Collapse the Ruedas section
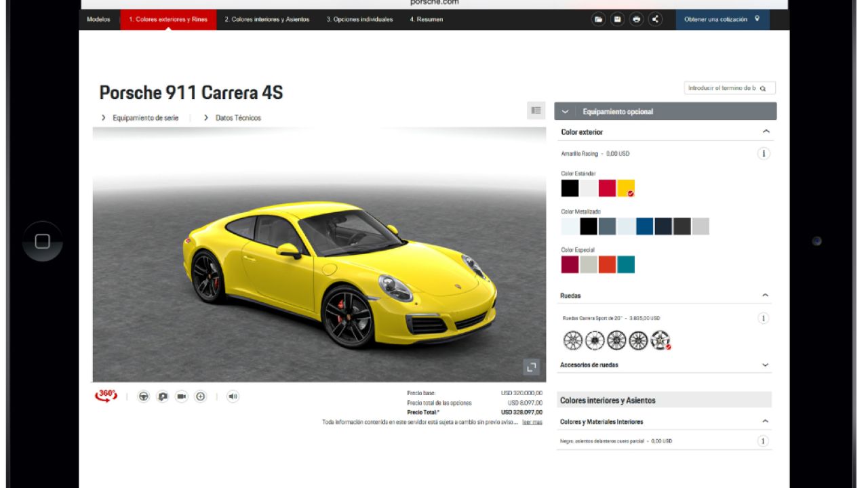Screen dimensions: 868x488 765,296
